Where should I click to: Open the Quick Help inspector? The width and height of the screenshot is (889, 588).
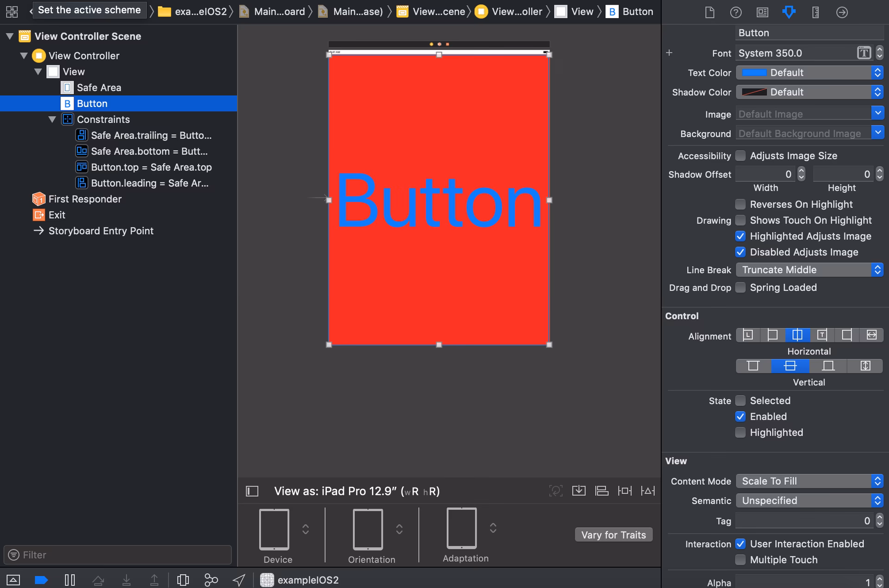point(736,13)
